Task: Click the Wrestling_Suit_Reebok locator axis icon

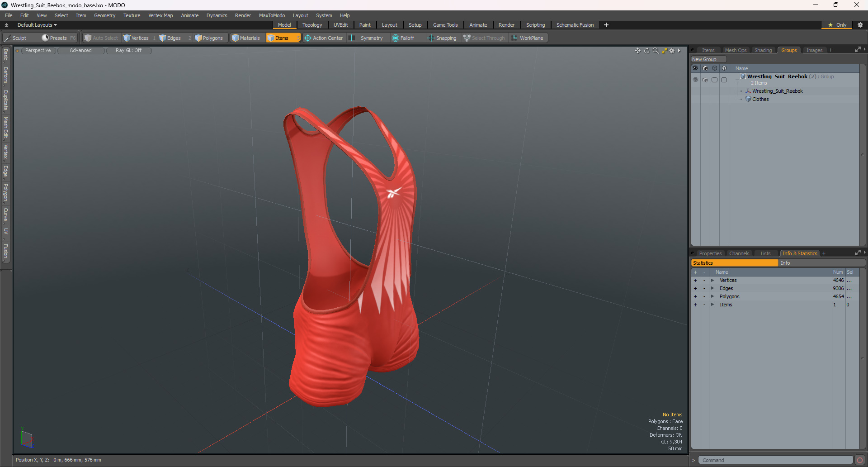Action: click(x=748, y=91)
